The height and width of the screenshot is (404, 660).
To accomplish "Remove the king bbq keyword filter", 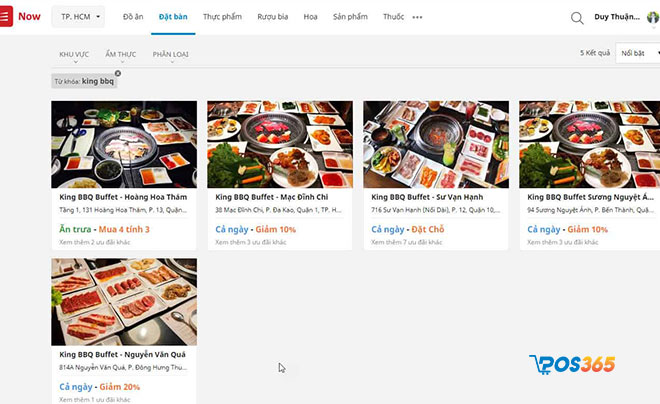I will tap(118, 73).
